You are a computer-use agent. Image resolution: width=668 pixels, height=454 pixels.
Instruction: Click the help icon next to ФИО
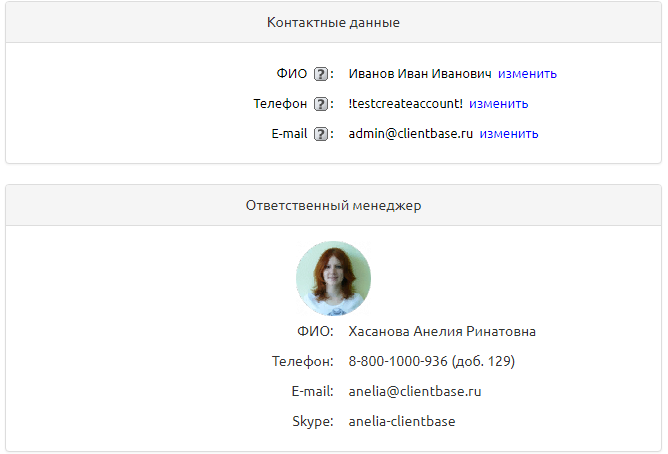click(x=320, y=73)
